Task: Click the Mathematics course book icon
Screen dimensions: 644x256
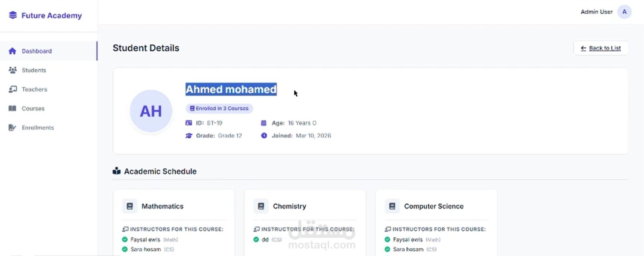Action: click(x=130, y=206)
